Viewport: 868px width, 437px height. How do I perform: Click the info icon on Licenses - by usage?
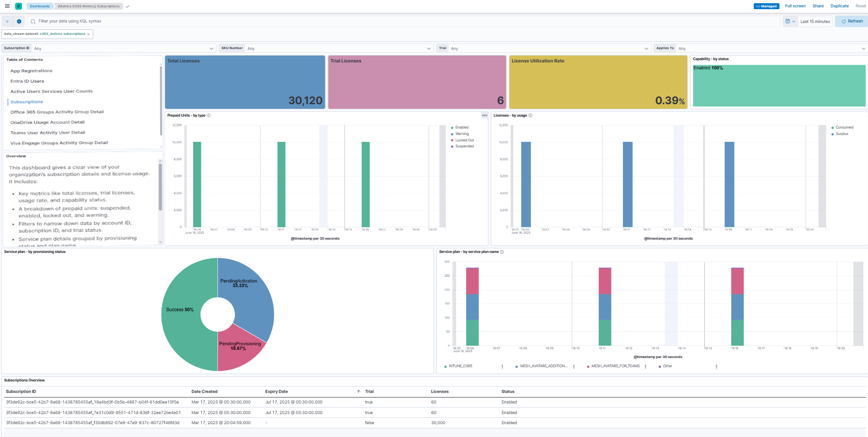pyautogui.click(x=530, y=115)
